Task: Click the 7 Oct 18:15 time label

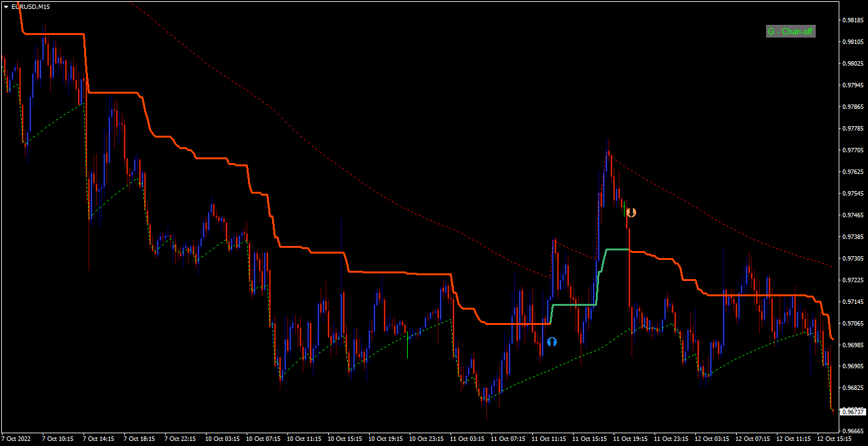Action: click(x=140, y=439)
